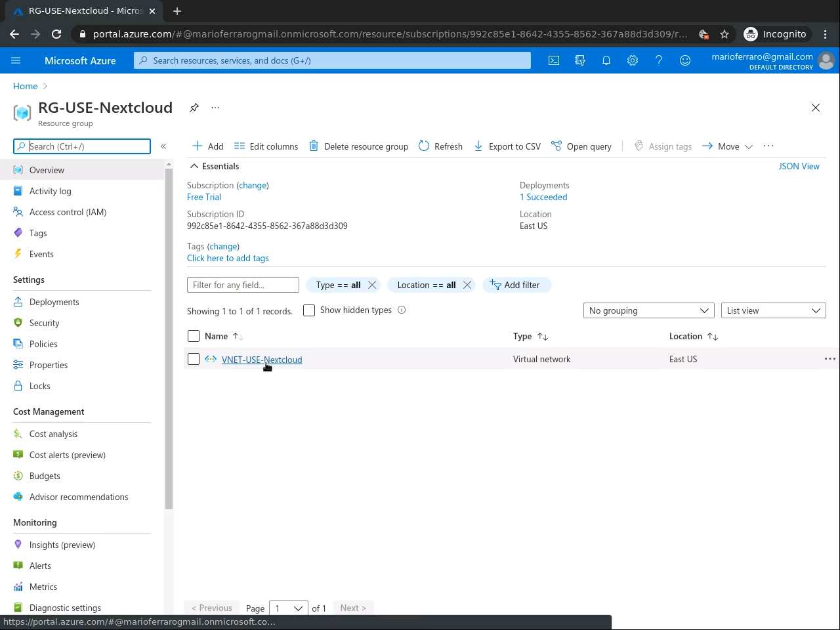This screenshot has height=630, width=840.
Task: Pin RG-USE-Nextcloud to dashboard
Action: point(194,108)
